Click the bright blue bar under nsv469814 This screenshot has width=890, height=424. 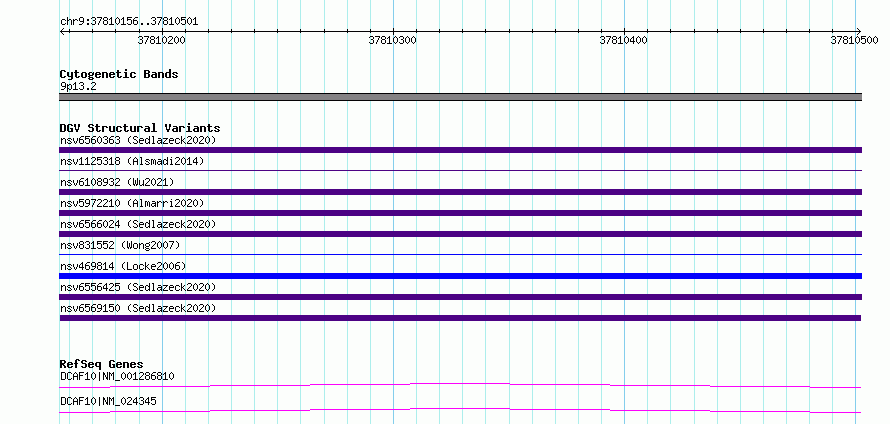460,276
